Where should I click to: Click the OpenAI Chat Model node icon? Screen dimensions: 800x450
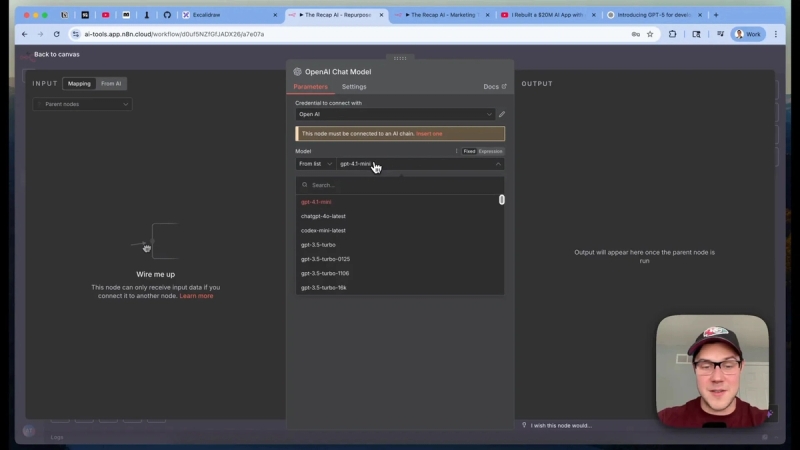(297, 72)
